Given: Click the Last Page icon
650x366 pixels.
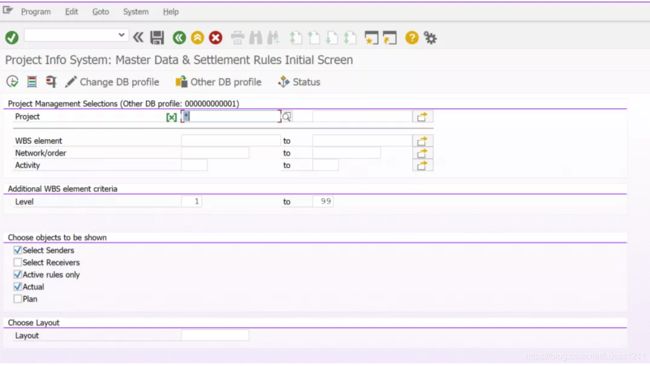Looking at the screenshot, I should tap(350, 38).
